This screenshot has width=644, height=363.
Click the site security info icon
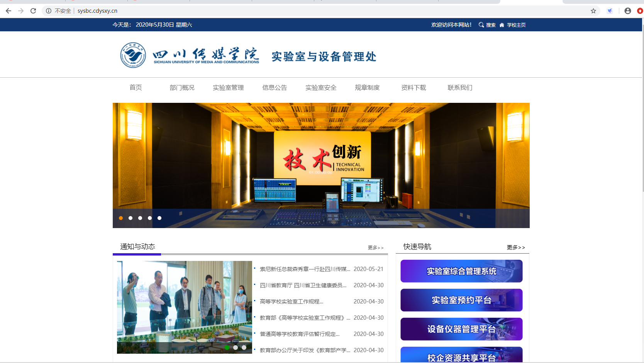[49, 11]
